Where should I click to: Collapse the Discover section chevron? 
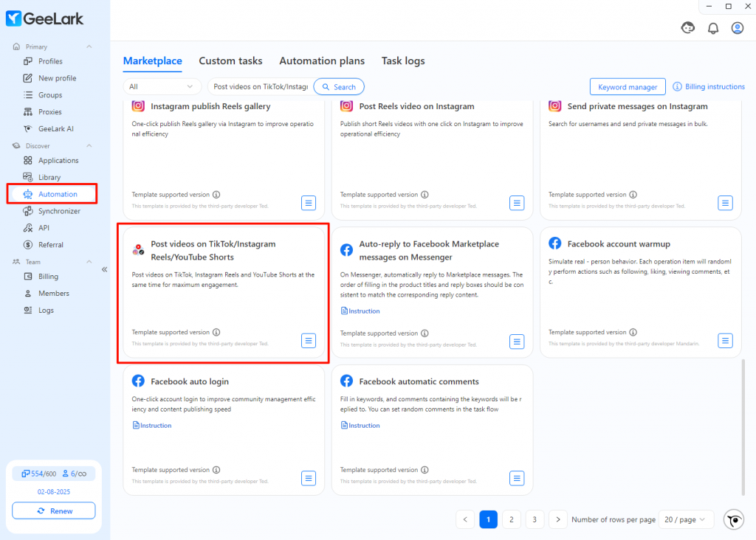coord(89,145)
